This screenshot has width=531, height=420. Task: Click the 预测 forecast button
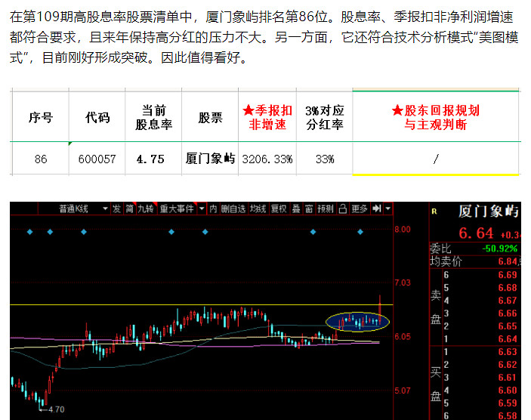point(326,209)
